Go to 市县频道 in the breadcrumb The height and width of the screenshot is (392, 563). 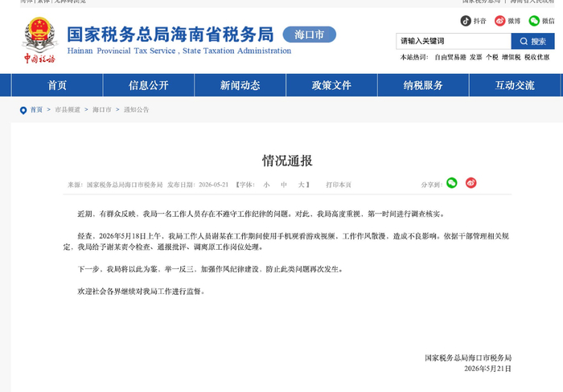click(68, 110)
